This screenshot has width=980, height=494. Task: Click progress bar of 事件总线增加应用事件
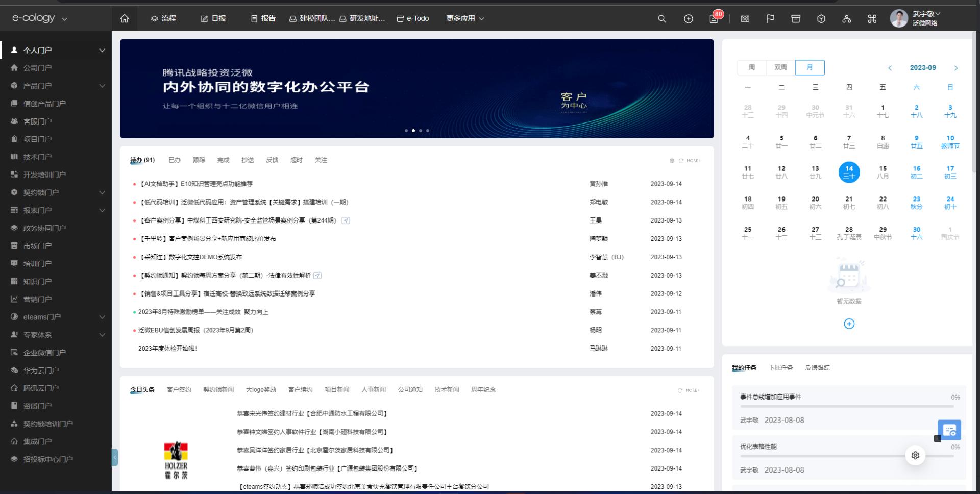tap(847, 406)
